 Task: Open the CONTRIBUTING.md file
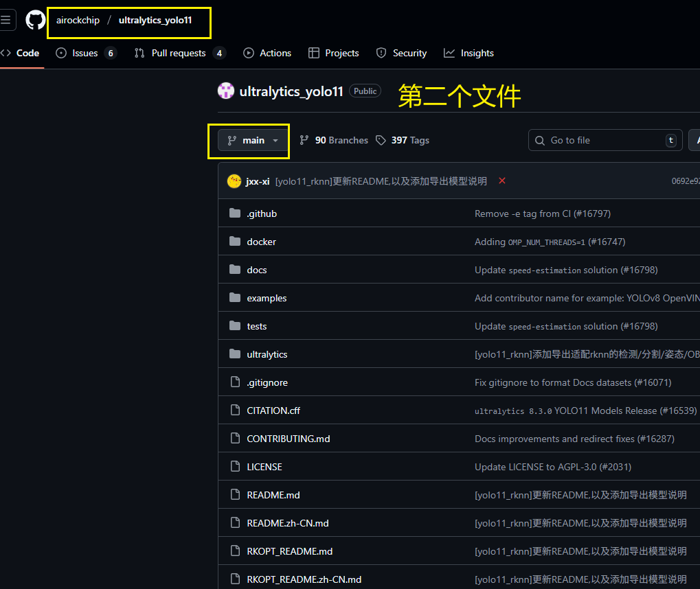[x=289, y=439]
